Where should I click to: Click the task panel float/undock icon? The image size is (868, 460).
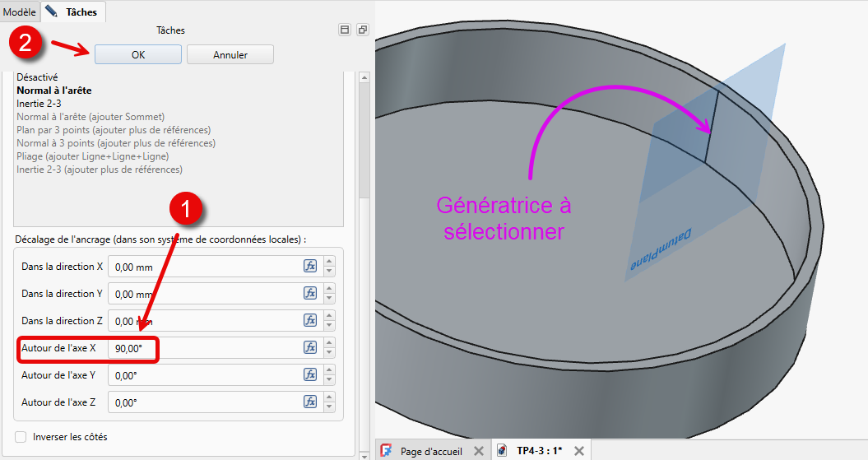(x=363, y=30)
